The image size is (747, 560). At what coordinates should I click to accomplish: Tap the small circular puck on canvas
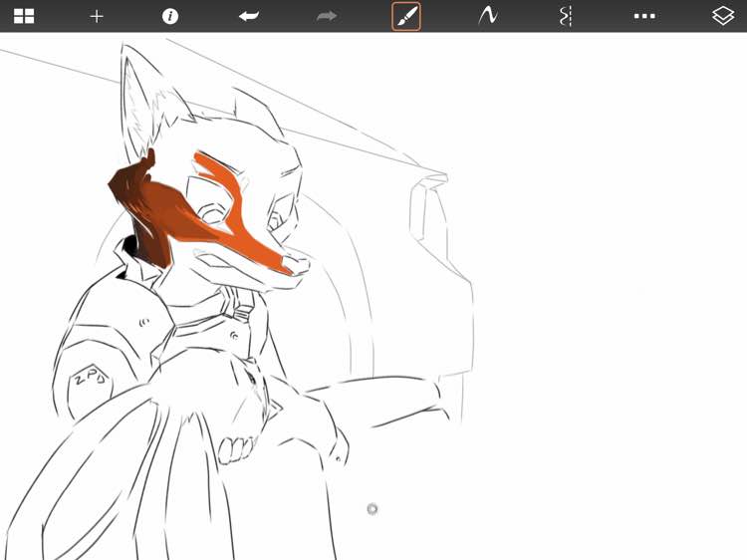(x=373, y=509)
